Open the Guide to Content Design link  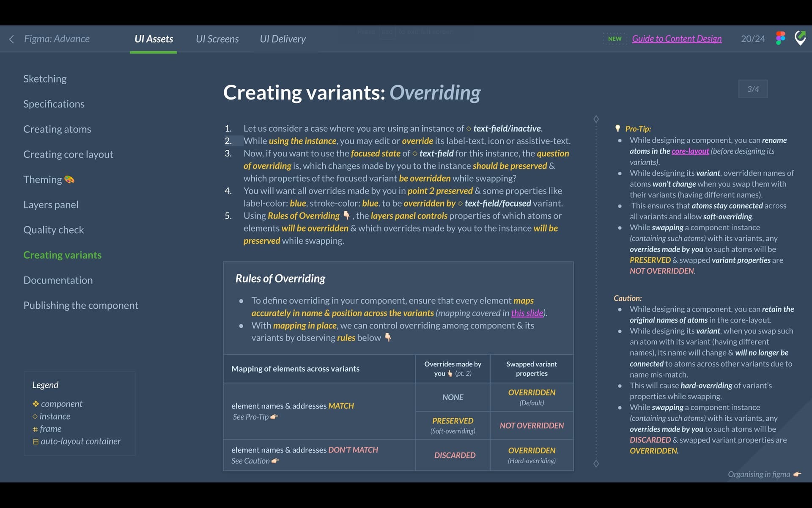[677, 38]
